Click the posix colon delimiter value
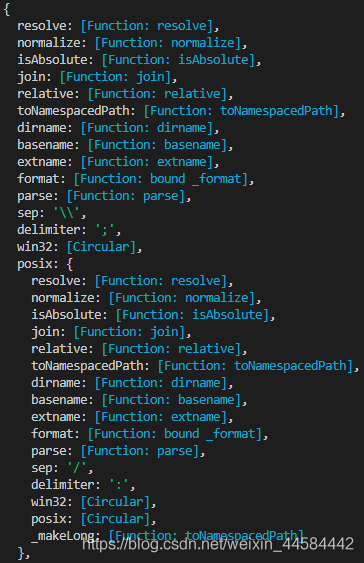Image resolution: width=364 pixels, height=563 pixels. (x=119, y=485)
